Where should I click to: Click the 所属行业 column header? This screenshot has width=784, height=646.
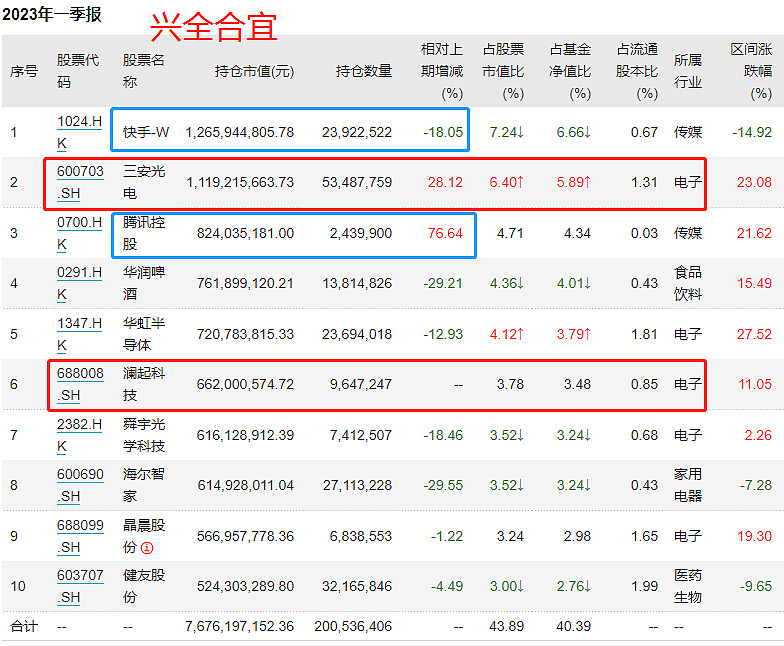click(688, 71)
